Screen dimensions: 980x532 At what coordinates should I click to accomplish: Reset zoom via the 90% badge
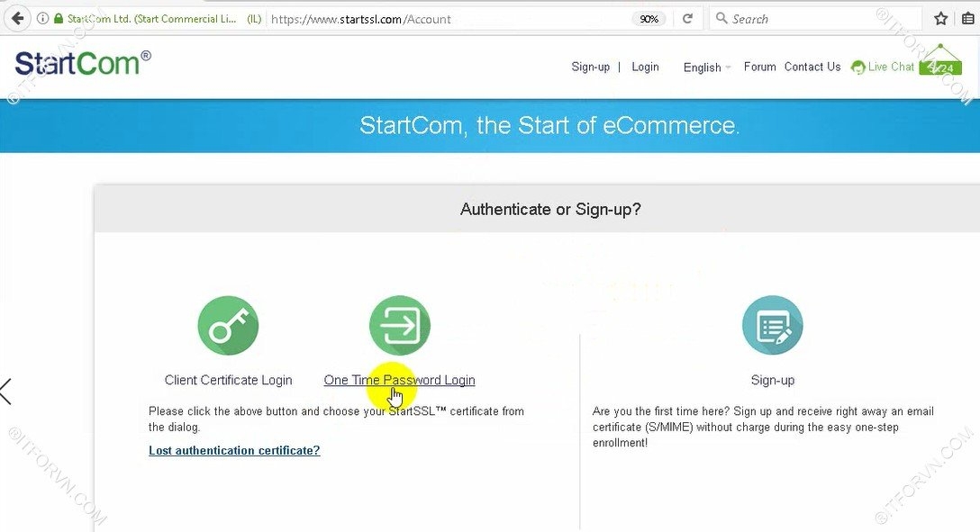pos(649,18)
